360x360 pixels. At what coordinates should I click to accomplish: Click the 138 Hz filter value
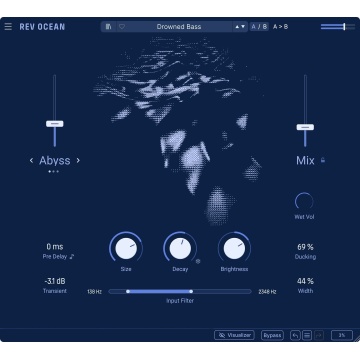click(94, 292)
